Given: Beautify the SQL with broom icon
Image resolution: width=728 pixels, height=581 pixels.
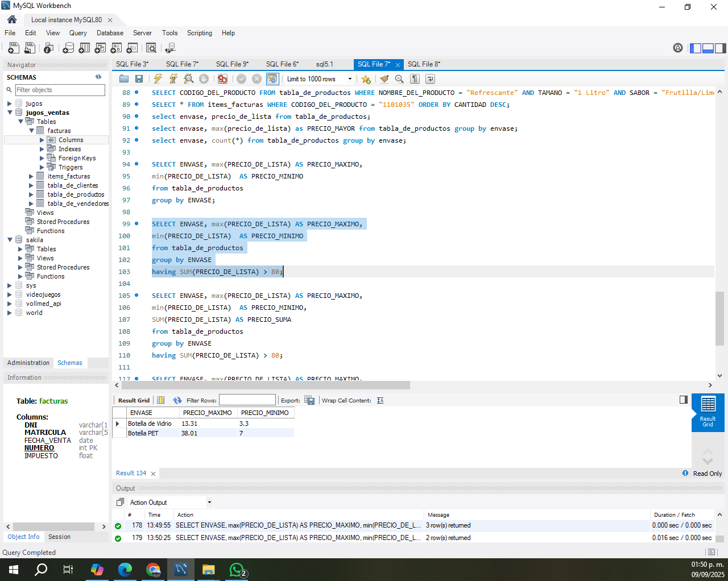Looking at the screenshot, I should (x=384, y=79).
